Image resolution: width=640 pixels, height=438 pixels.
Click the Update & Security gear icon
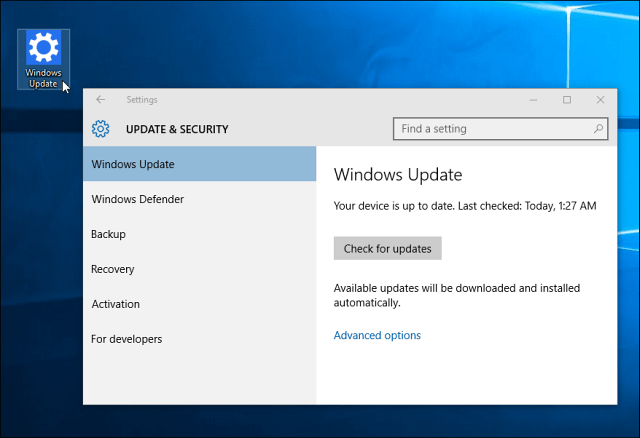100,129
